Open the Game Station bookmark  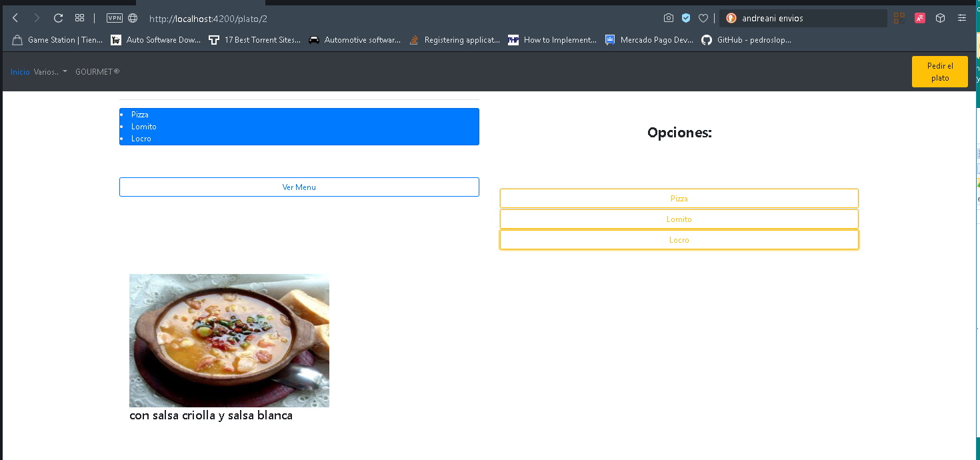58,40
